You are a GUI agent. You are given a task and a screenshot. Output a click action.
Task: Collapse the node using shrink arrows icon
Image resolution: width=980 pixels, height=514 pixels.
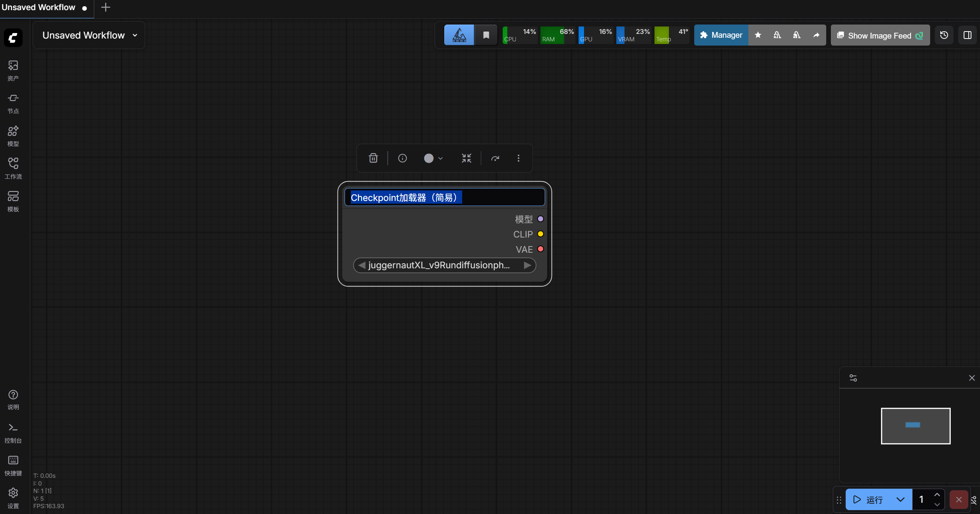466,158
